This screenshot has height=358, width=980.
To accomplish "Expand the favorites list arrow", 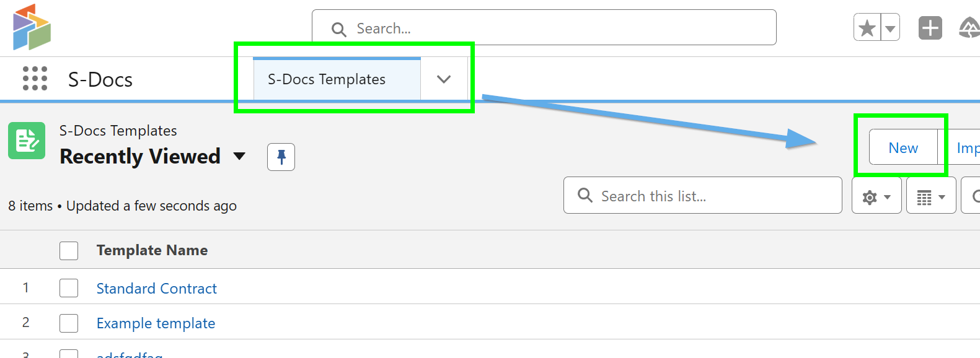I will point(890,28).
